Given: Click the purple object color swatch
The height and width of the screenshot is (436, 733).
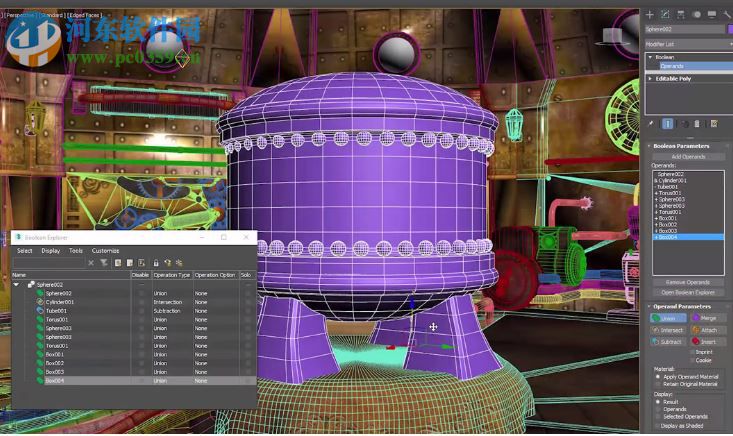Looking at the screenshot, I should [x=728, y=30].
